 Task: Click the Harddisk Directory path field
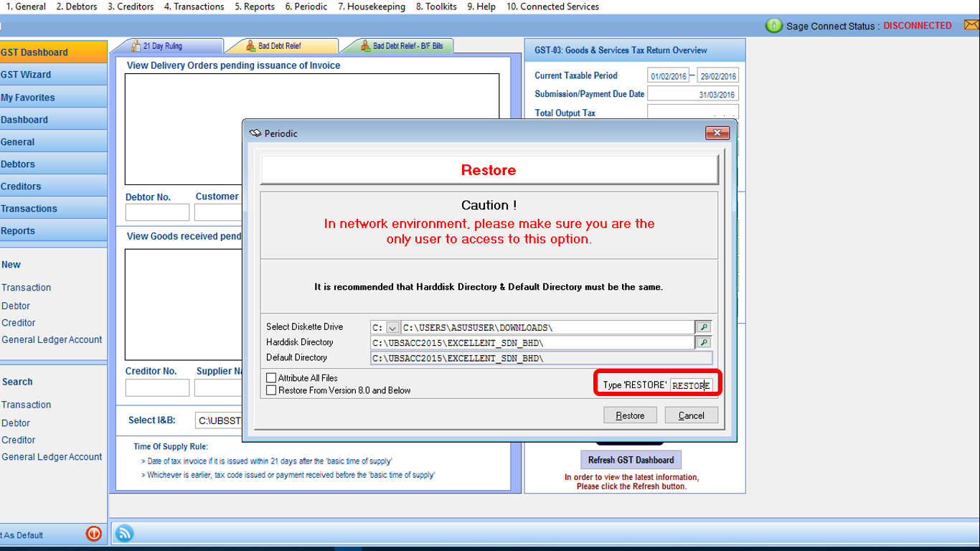tap(532, 343)
